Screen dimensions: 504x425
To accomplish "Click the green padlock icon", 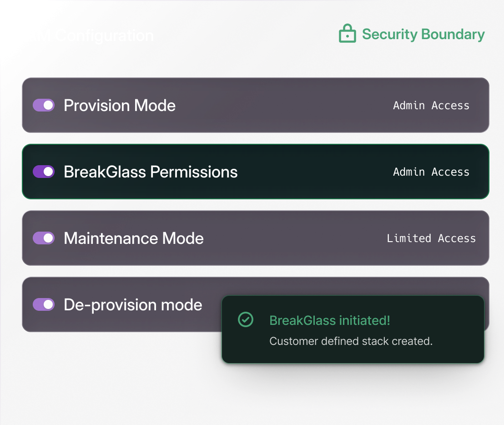I will tap(348, 34).
